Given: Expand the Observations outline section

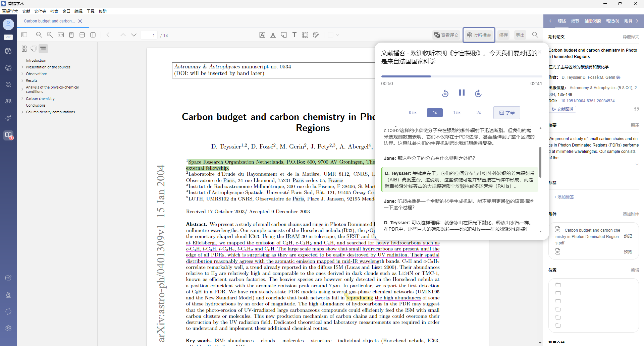Looking at the screenshot, I should 22,74.
